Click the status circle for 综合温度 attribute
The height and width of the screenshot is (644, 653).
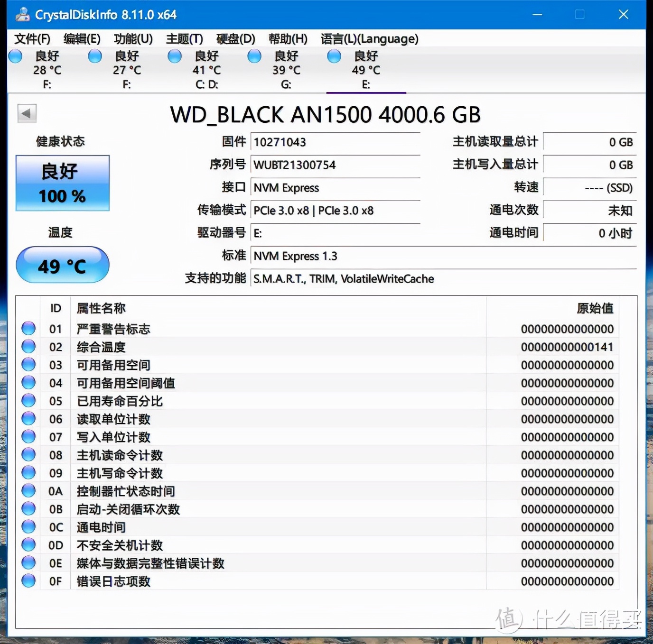click(x=28, y=346)
